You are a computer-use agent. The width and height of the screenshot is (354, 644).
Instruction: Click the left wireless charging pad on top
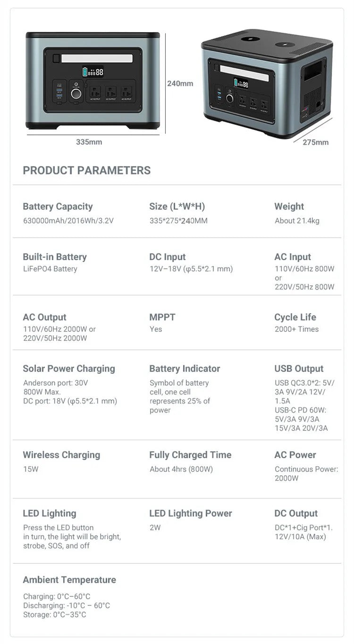click(250, 38)
